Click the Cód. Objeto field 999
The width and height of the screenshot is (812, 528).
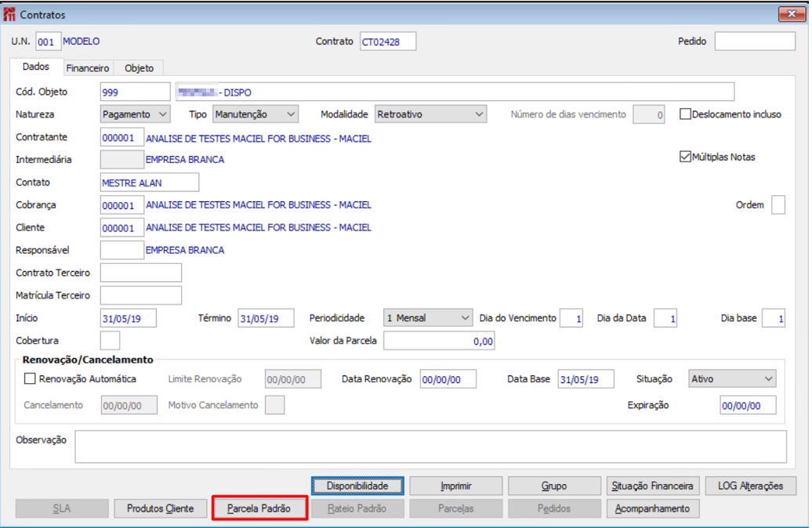pyautogui.click(x=135, y=92)
